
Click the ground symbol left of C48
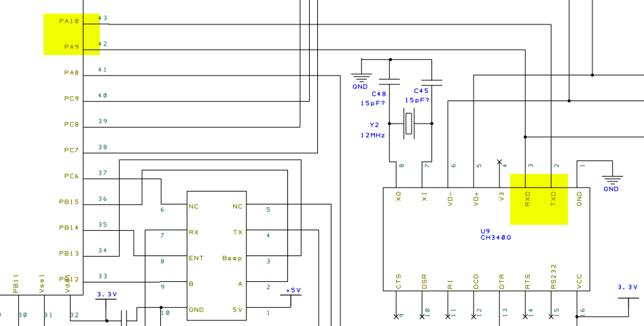[361, 77]
